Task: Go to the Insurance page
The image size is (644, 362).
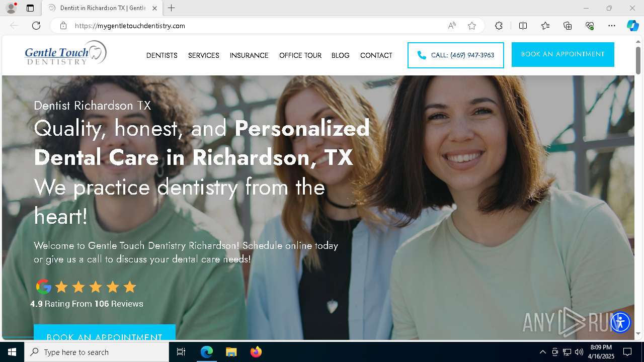Action: (249, 55)
